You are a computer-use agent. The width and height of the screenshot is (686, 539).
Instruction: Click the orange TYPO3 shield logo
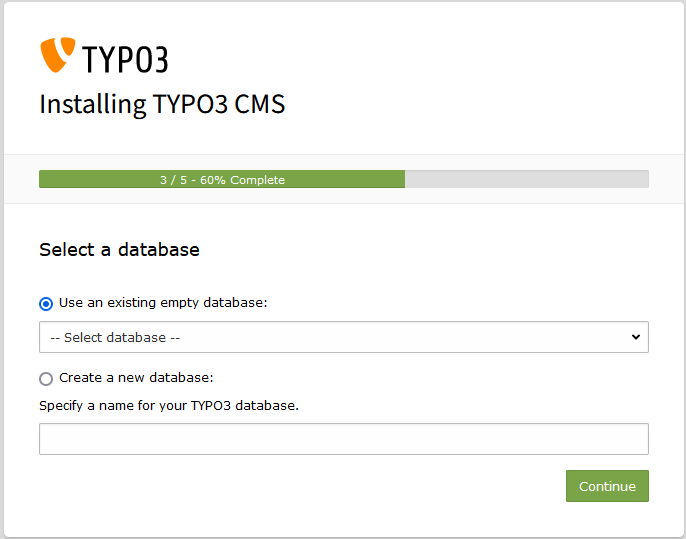(57, 55)
